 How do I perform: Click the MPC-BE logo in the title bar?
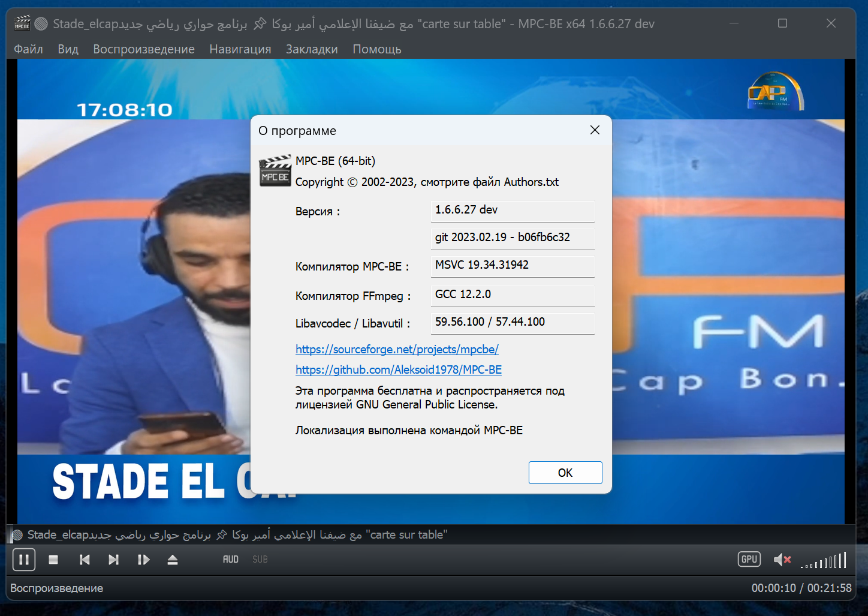(x=22, y=23)
